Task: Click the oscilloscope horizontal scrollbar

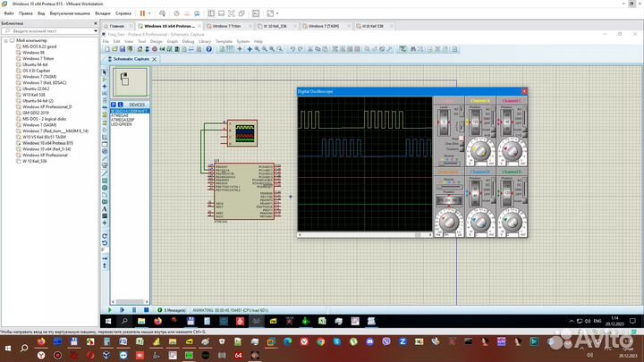Action: point(365,232)
